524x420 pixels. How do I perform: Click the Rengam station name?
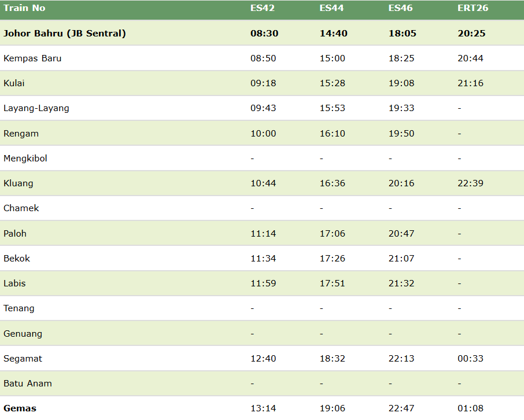tap(20, 133)
